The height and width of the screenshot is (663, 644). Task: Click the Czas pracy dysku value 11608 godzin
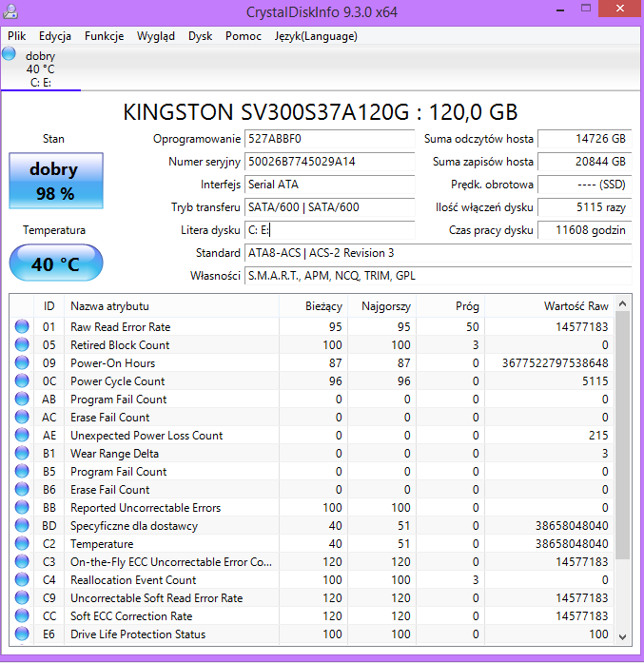[584, 230]
